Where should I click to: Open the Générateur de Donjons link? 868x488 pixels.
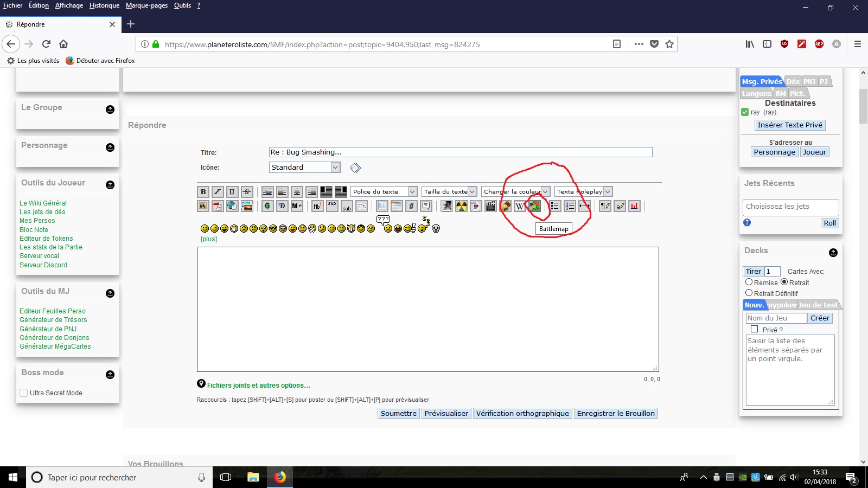coord(54,338)
